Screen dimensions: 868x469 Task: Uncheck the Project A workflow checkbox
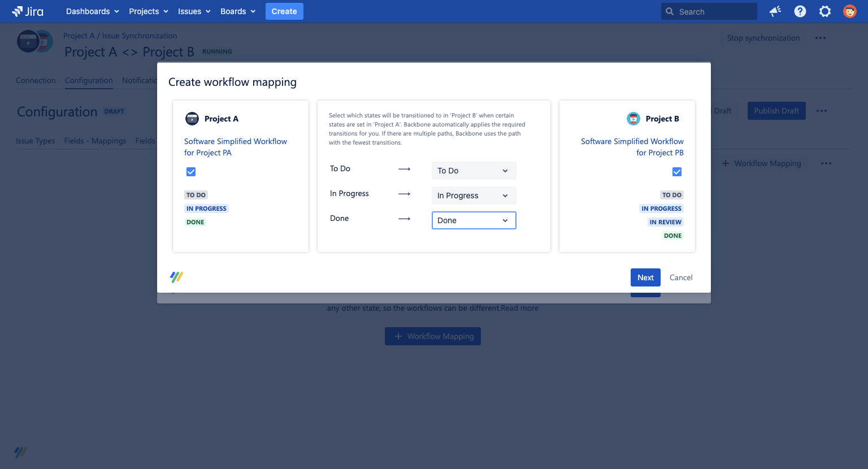[x=191, y=171]
